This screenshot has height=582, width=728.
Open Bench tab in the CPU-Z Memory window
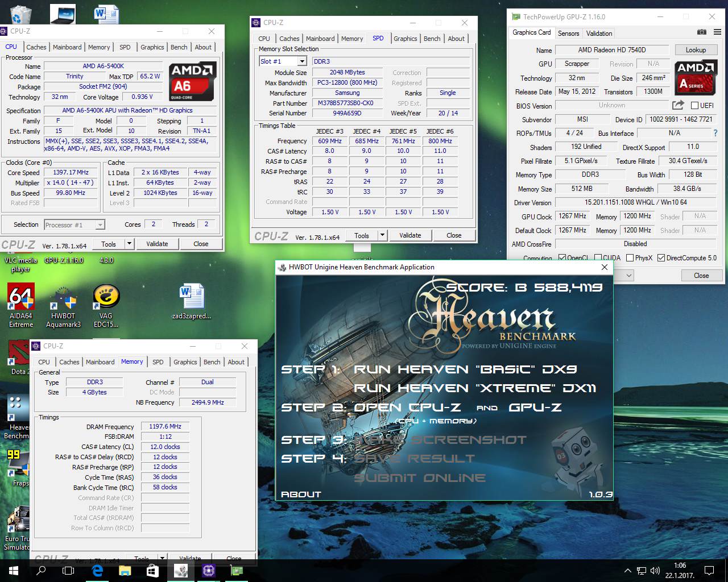(212, 362)
